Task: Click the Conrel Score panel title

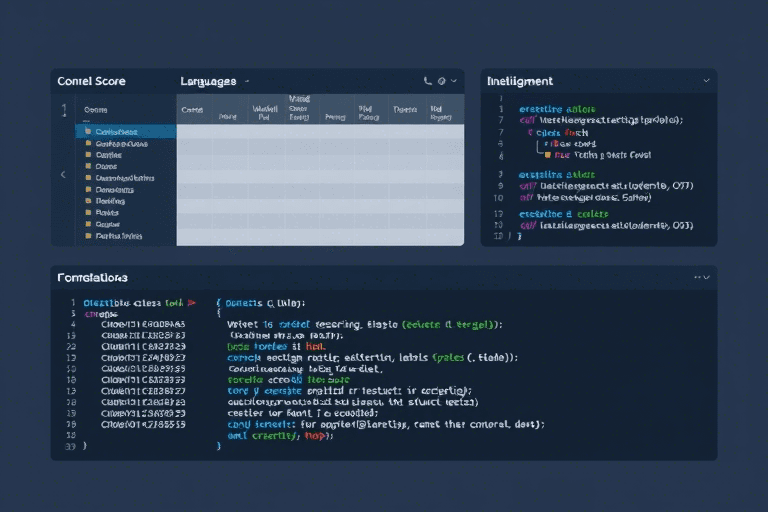Action: tap(91, 81)
